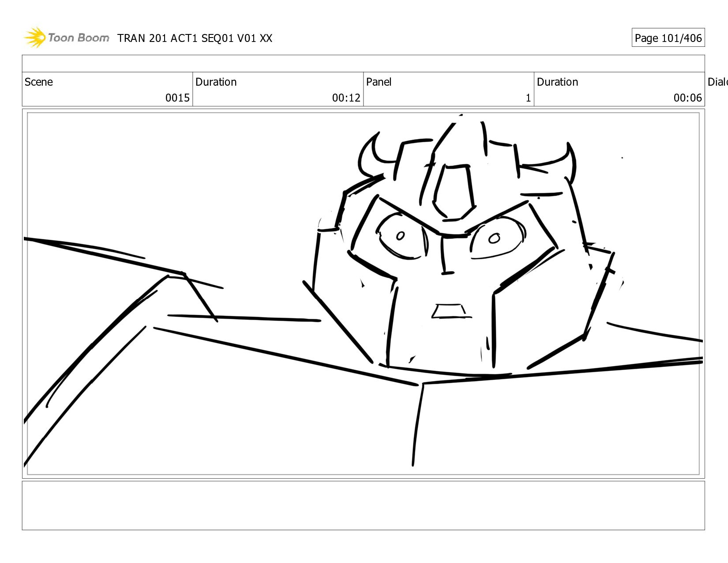728x563 pixels.
Task: Click the Page 101/406 indicator
Action: pyautogui.click(x=668, y=38)
